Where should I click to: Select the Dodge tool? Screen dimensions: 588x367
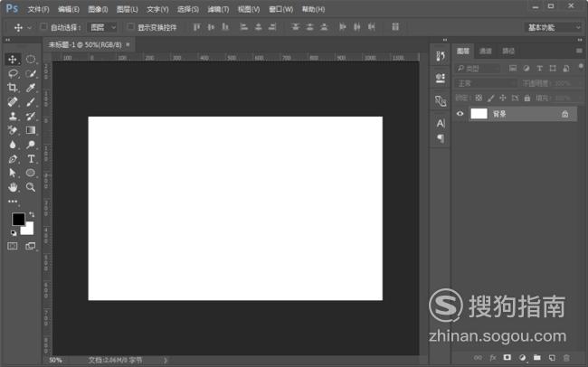(31, 145)
